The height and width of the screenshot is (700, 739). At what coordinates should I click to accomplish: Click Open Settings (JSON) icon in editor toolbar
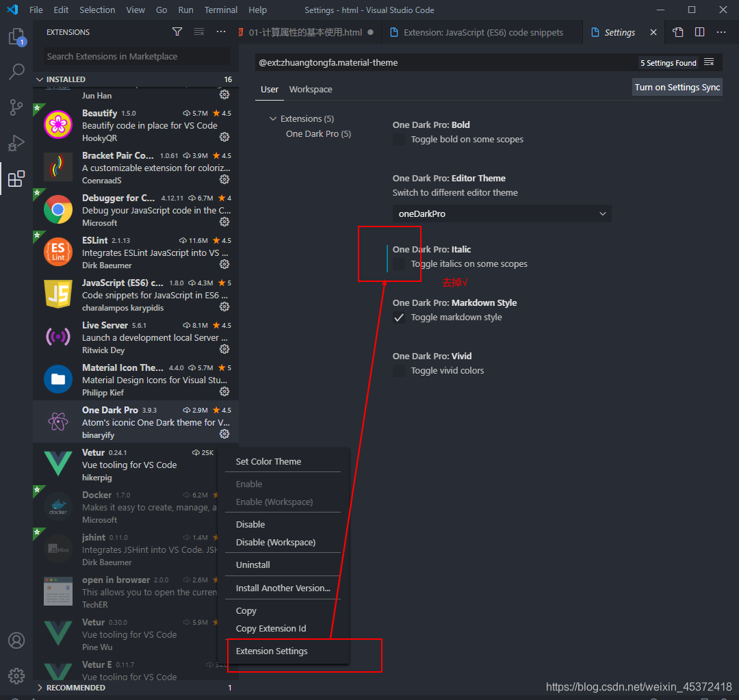coord(677,32)
